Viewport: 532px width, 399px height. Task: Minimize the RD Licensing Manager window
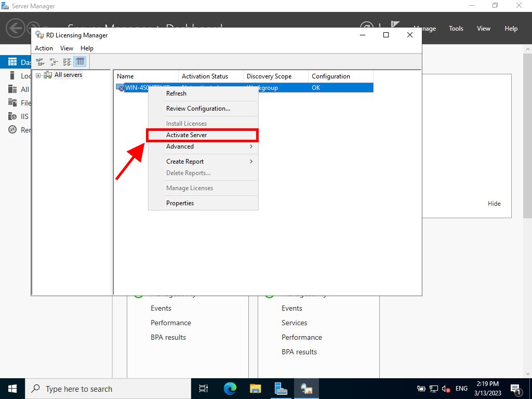tap(362, 35)
